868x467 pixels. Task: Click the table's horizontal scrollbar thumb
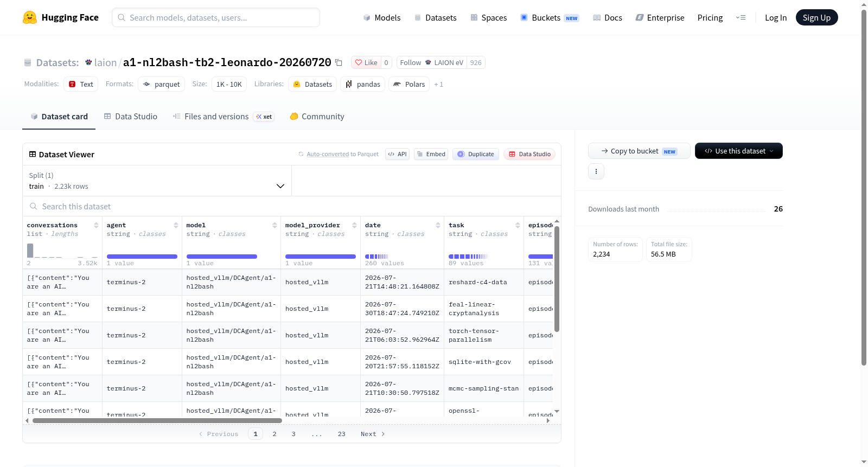(157, 420)
